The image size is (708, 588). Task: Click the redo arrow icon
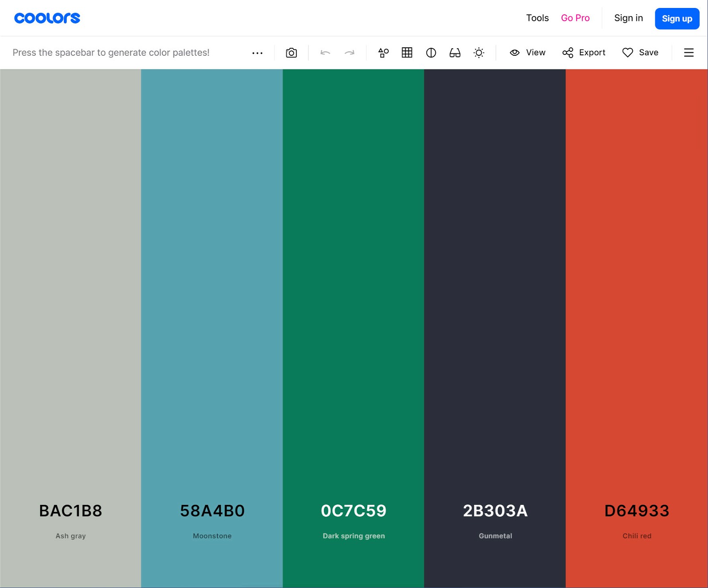point(350,53)
